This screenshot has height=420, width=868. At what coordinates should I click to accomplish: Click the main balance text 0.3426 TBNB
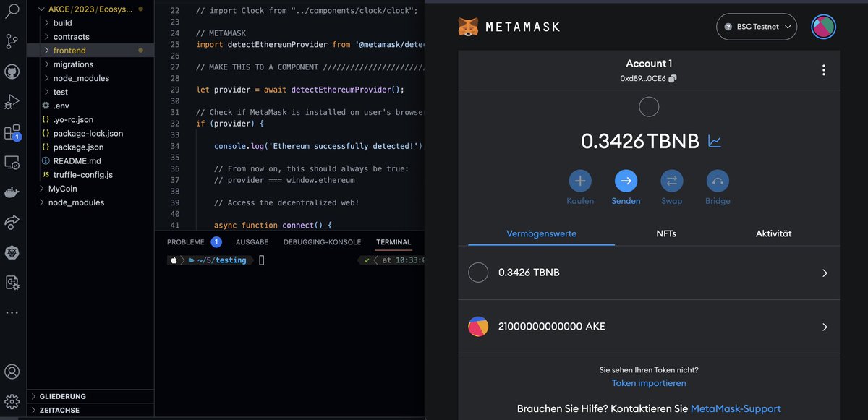point(640,142)
